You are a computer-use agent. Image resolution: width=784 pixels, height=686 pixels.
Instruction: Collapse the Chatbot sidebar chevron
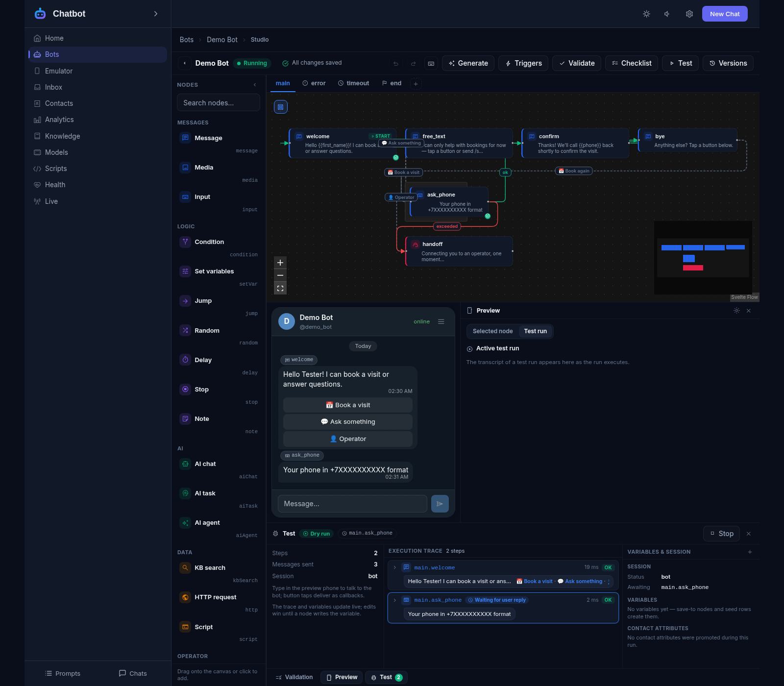click(156, 14)
